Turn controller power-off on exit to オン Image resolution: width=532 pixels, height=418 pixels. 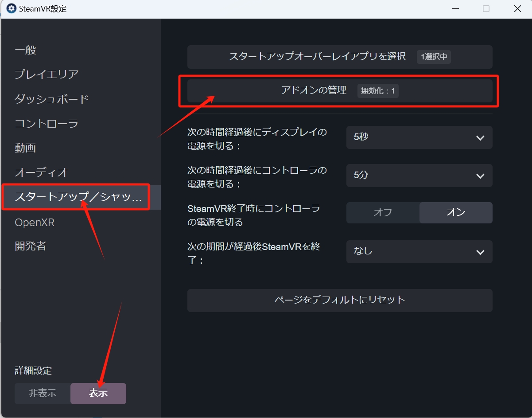[x=456, y=213]
